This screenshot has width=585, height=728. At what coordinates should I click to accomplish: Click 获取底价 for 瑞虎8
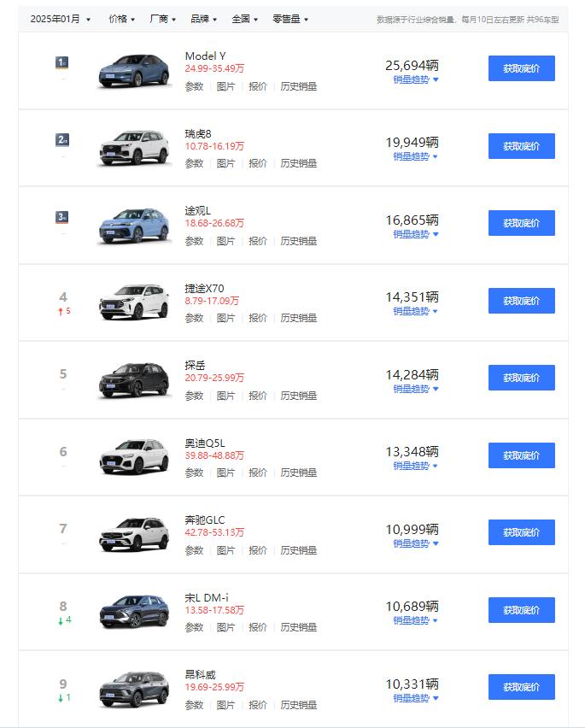[x=521, y=146]
